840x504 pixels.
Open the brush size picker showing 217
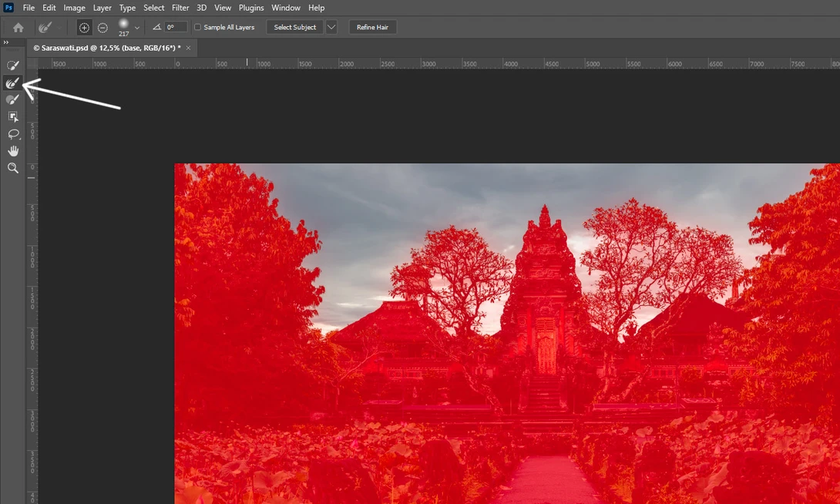pyautogui.click(x=125, y=25)
